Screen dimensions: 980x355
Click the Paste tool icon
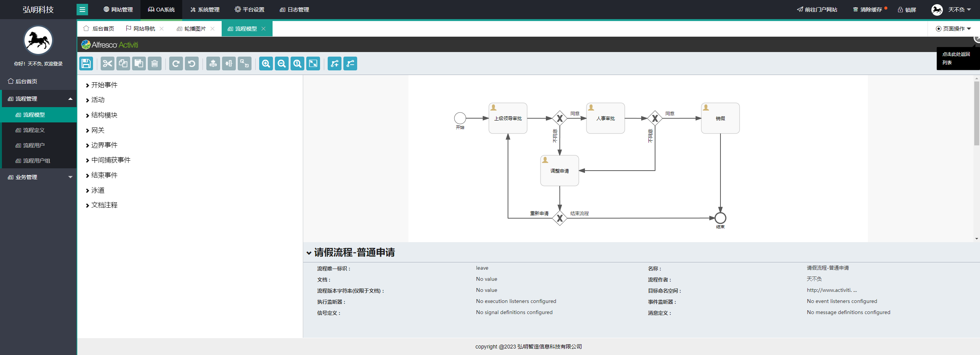(139, 64)
